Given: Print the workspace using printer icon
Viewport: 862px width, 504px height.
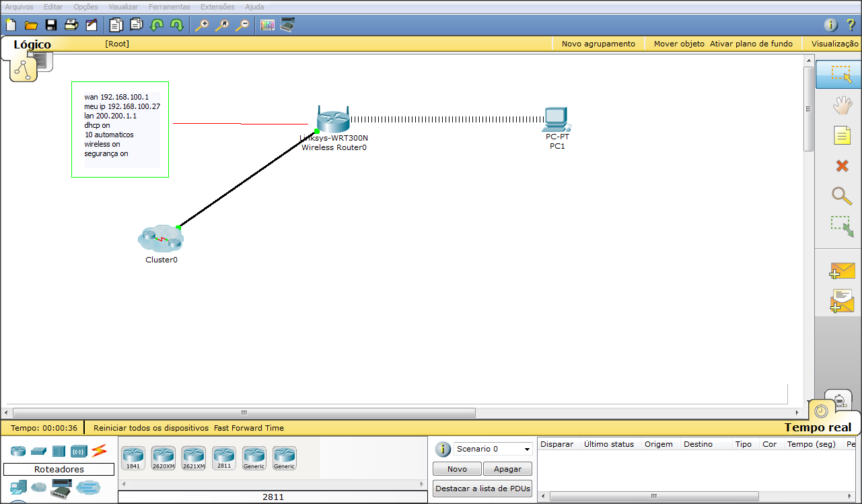Looking at the screenshot, I should [71, 26].
